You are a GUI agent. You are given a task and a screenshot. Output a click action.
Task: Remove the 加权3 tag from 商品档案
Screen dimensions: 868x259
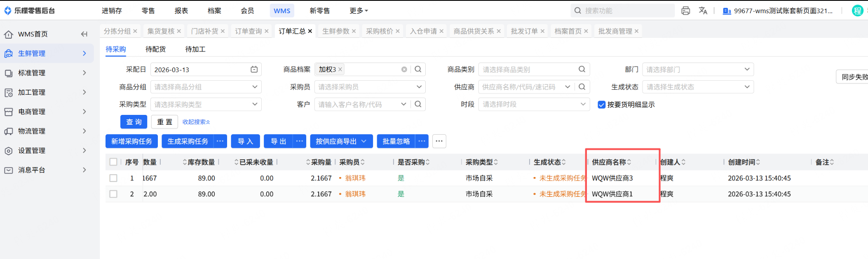tap(340, 70)
